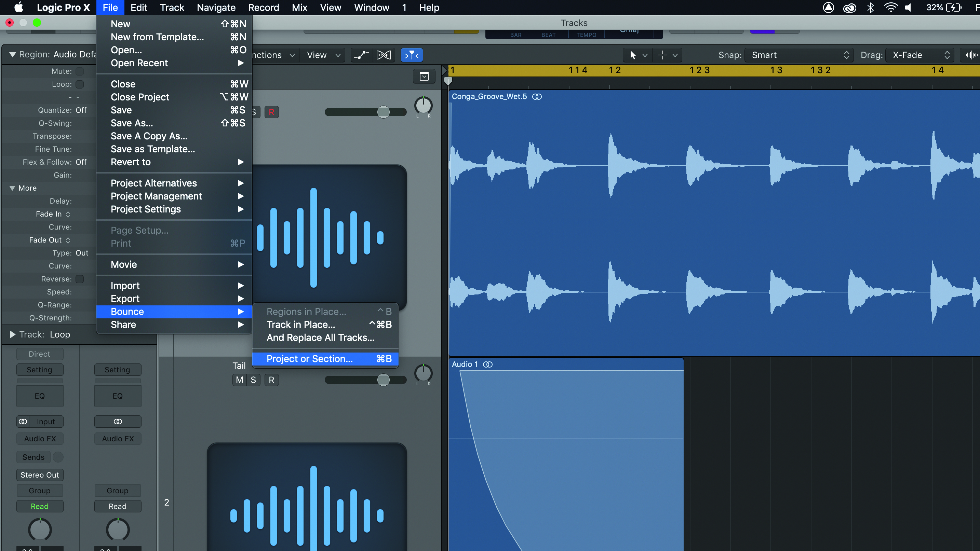
Task: Select And Replace All Tracks menu item
Action: click(326, 337)
